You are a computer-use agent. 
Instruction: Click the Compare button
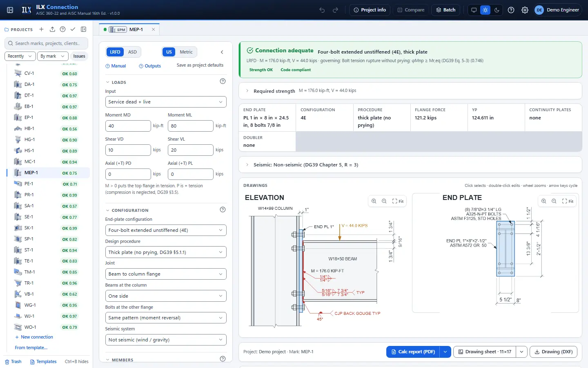pyautogui.click(x=411, y=10)
